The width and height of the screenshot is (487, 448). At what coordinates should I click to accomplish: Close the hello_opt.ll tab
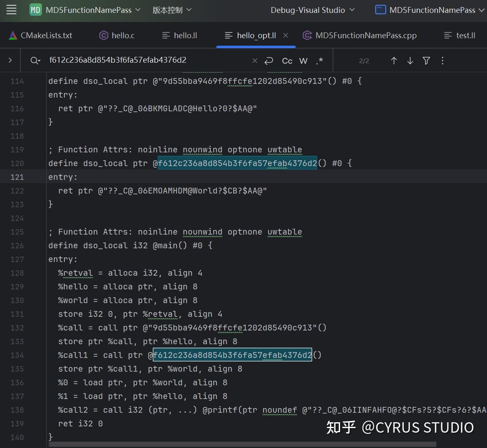tap(286, 35)
